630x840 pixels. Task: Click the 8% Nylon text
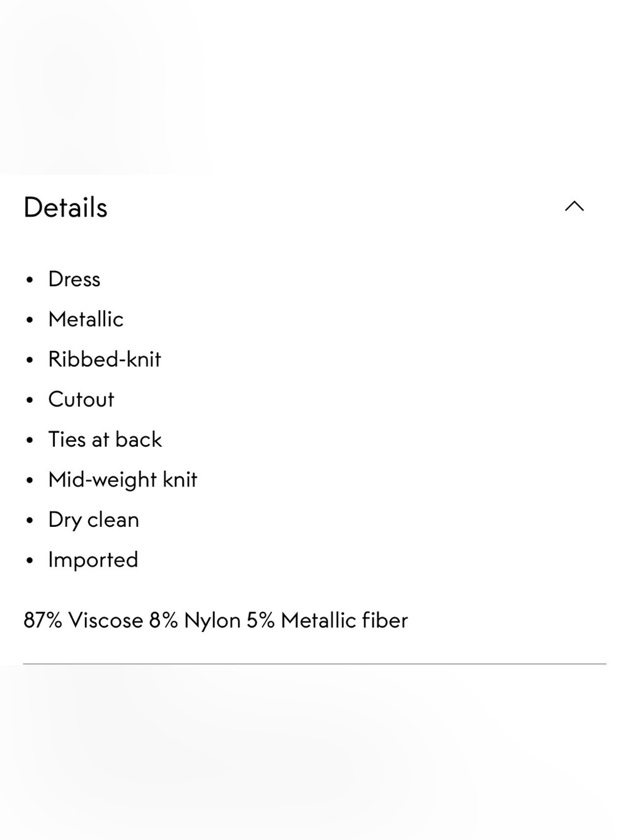(x=195, y=621)
